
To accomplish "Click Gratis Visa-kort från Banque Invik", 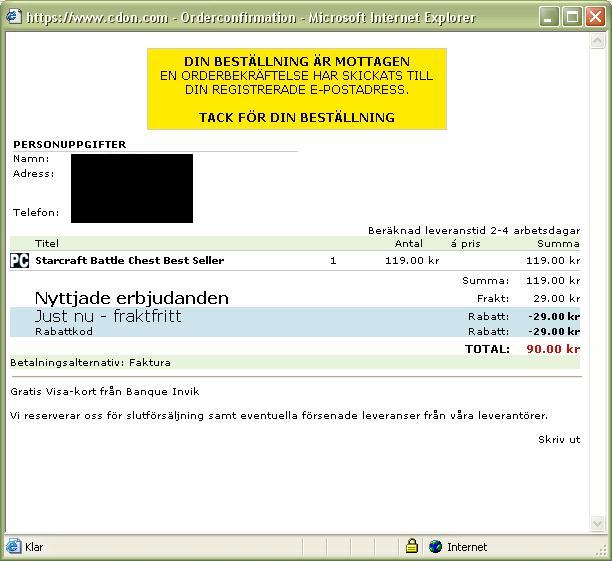I will tap(105, 391).
